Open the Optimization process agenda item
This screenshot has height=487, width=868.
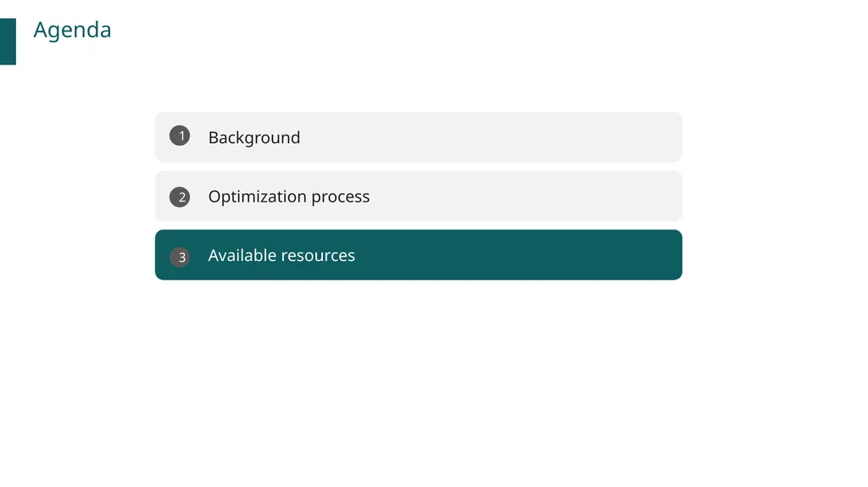419,196
